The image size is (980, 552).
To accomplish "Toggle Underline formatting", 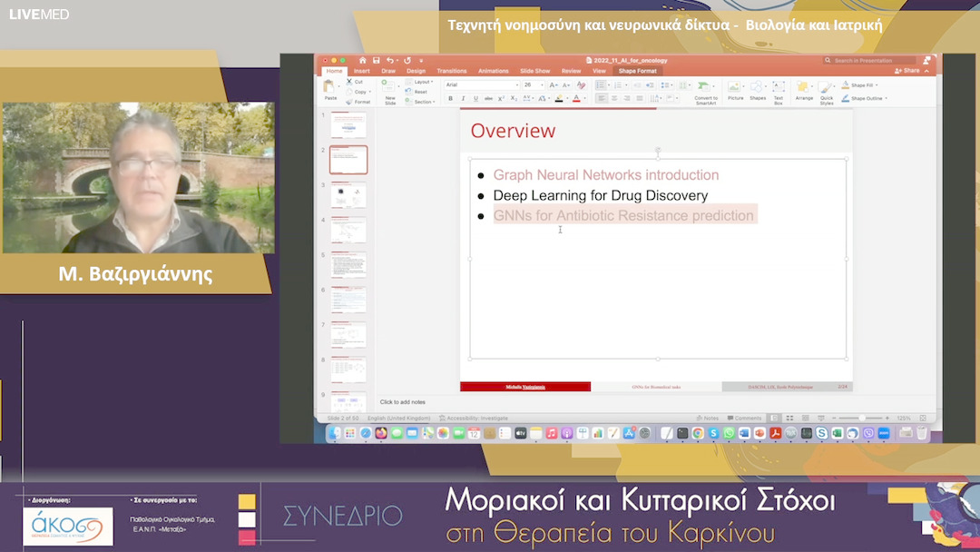I will tap(475, 98).
